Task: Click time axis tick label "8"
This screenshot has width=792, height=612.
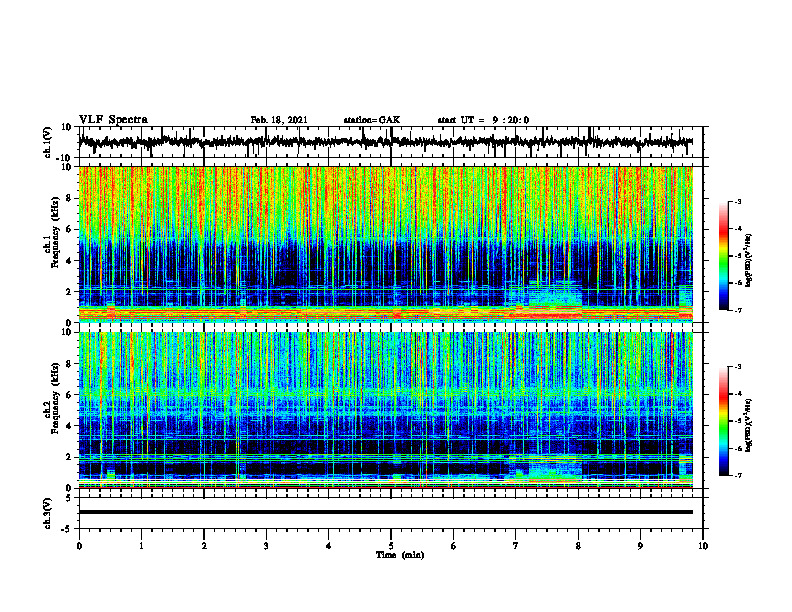Action: [x=578, y=546]
